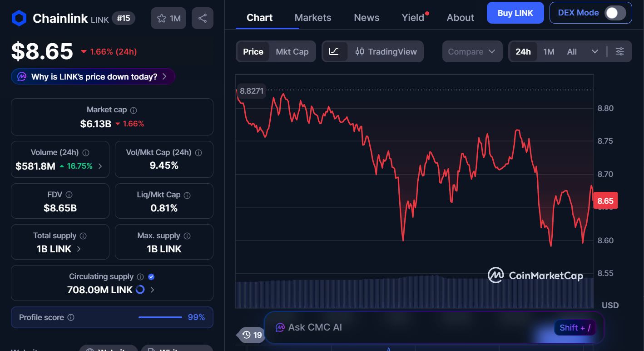The image size is (644, 351).
Task: Switch chart to Mkt Cap view
Action: [x=292, y=51]
